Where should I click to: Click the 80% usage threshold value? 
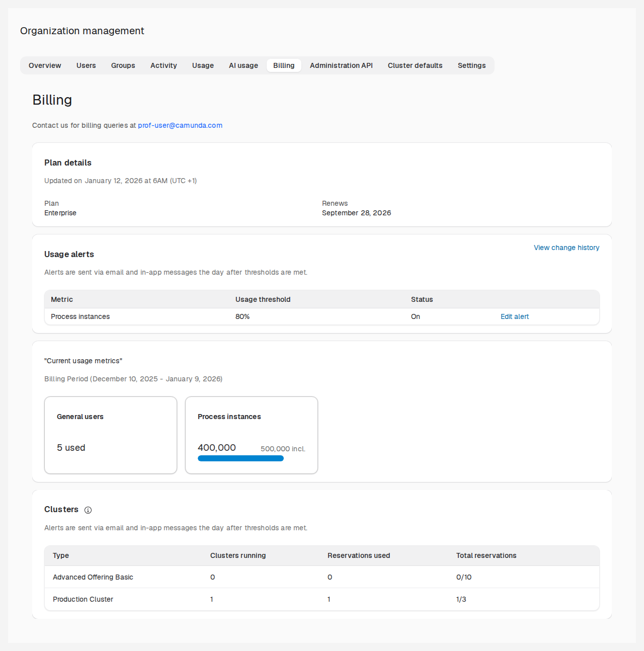pos(243,316)
